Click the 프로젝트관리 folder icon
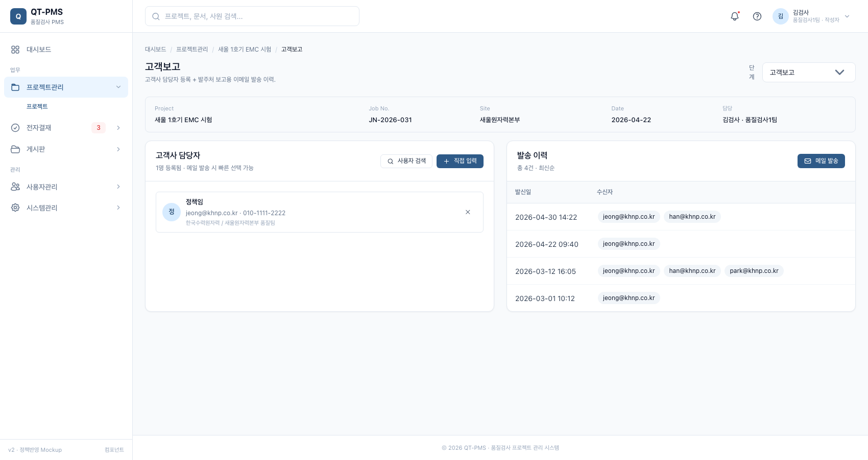Viewport: 868px width, 460px height. [x=15, y=87]
